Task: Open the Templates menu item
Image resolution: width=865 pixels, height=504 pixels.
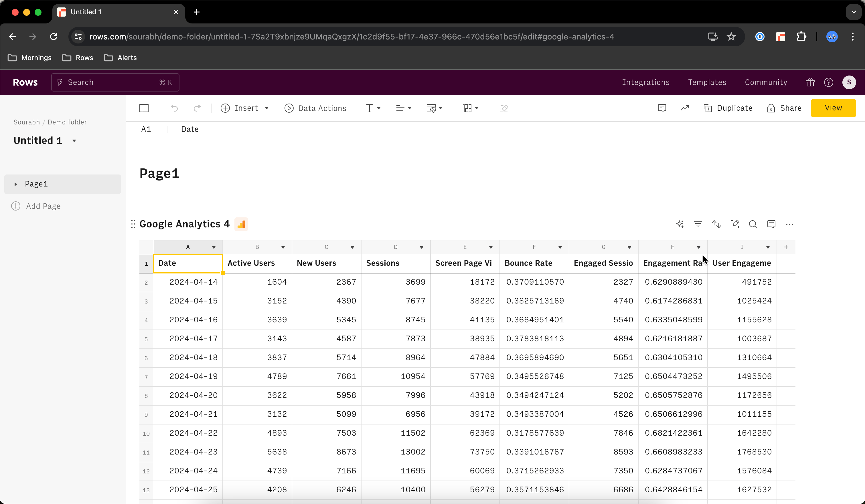Action: click(707, 82)
